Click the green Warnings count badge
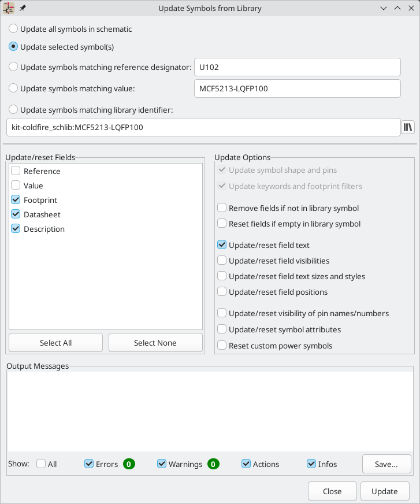Screen dimensions: 420x504 point(213,464)
